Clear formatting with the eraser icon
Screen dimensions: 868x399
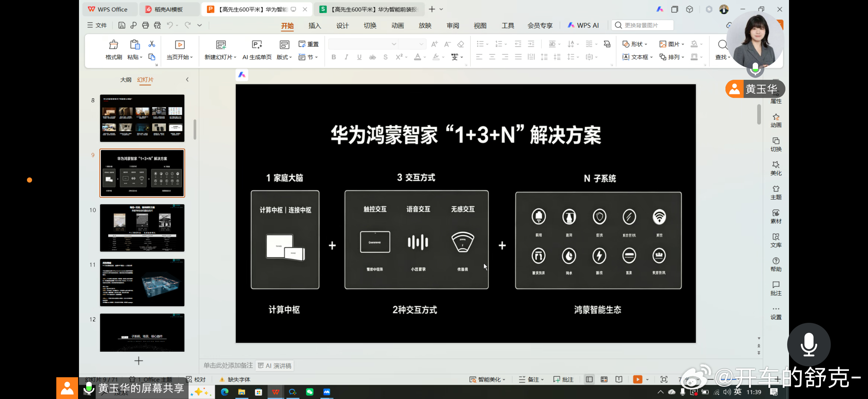(460, 44)
